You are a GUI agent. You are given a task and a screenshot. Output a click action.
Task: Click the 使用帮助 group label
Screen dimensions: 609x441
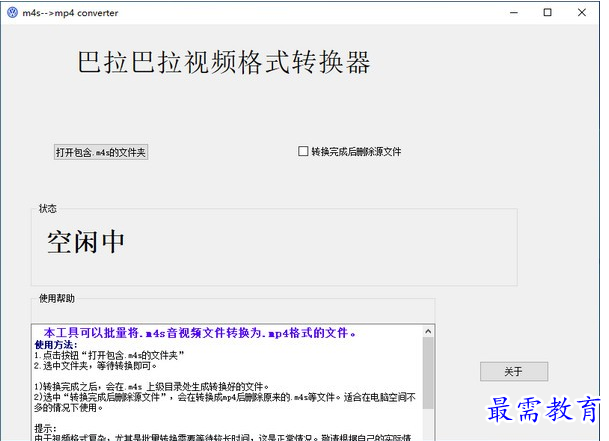point(57,298)
